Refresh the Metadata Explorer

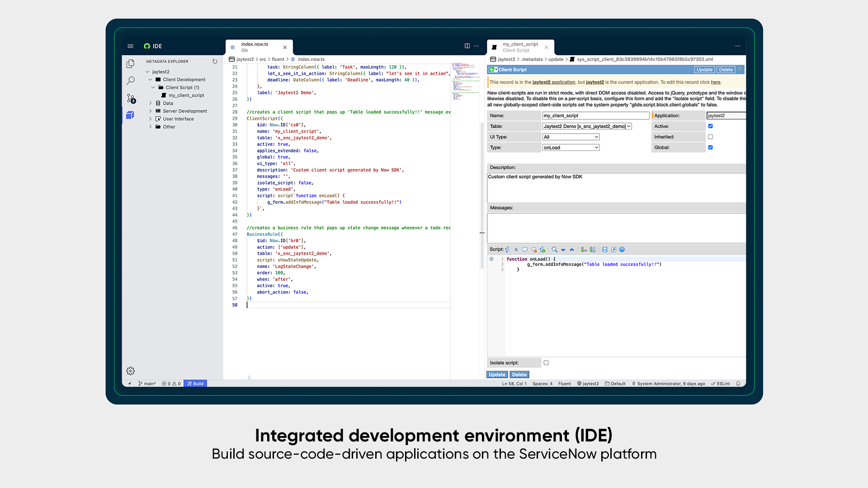(215, 61)
